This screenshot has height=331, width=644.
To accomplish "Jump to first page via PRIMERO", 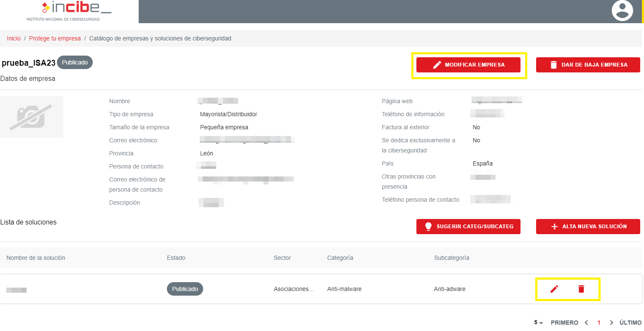I will (x=564, y=323).
